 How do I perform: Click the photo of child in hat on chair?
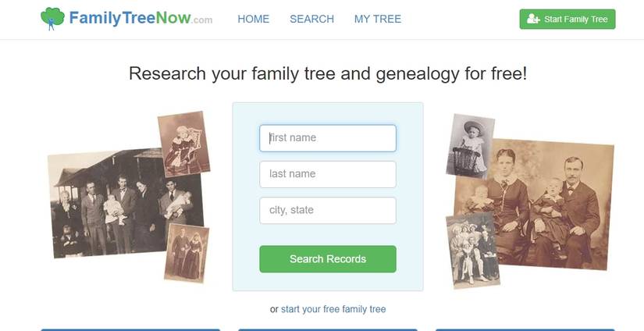pyautogui.click(x=470, y=144)
